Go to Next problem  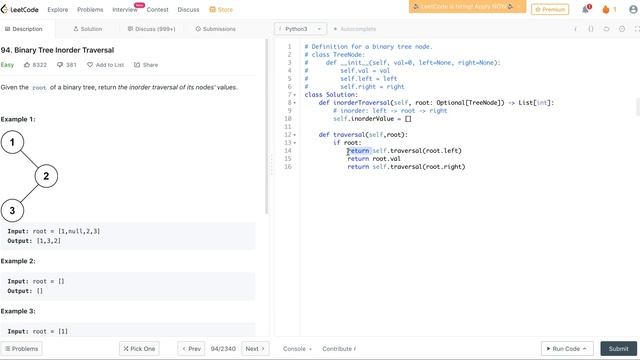pos(255,349)
